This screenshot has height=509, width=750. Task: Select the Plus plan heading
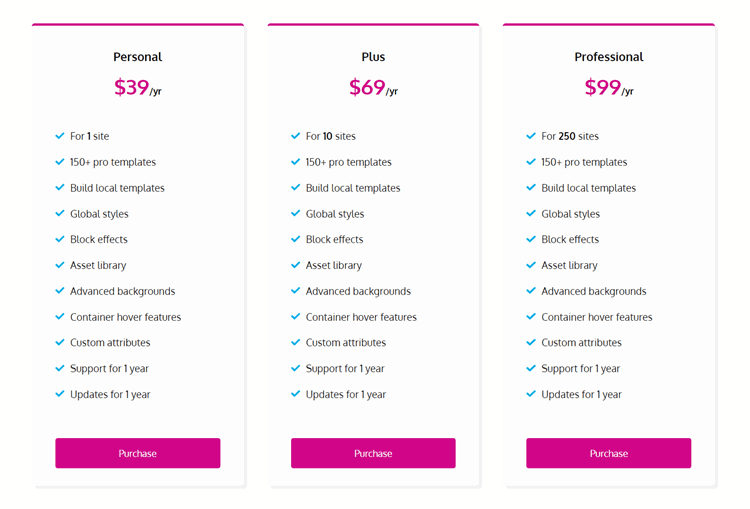point(373,57)
